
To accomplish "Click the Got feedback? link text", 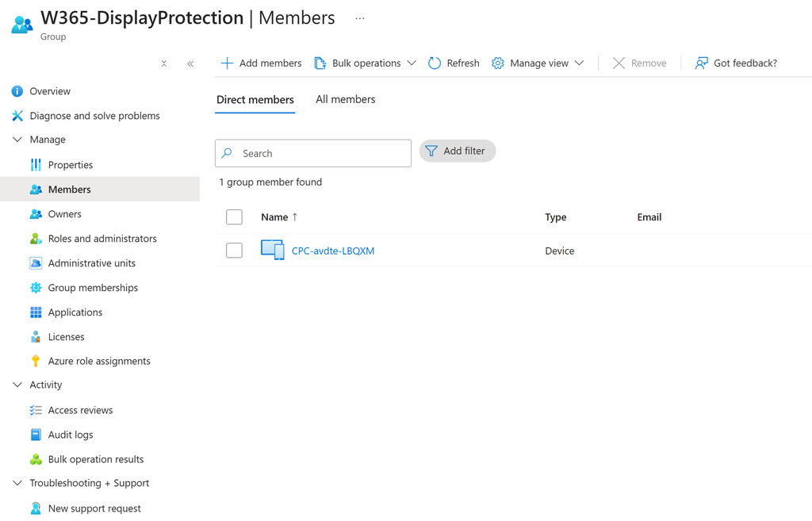I will pos(745,63).
